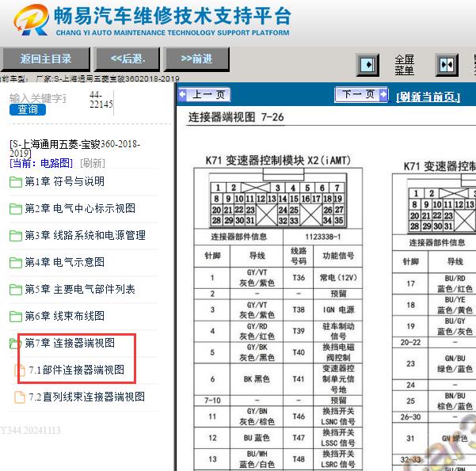476x471 pixels.
Task: Click the S-上海通用五菱-宝骏360-2018-2019 title
Action: [x=74, y=148]
